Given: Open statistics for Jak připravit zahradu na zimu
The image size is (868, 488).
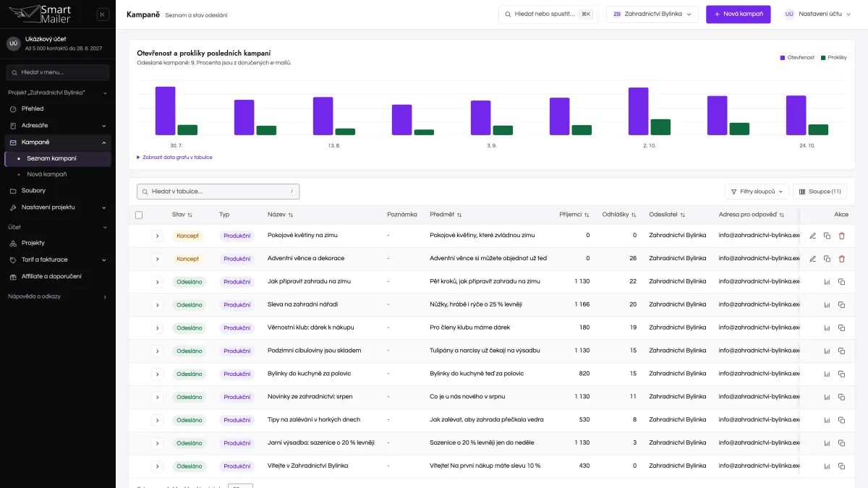Looking at the screenshot, I should 827,282.
